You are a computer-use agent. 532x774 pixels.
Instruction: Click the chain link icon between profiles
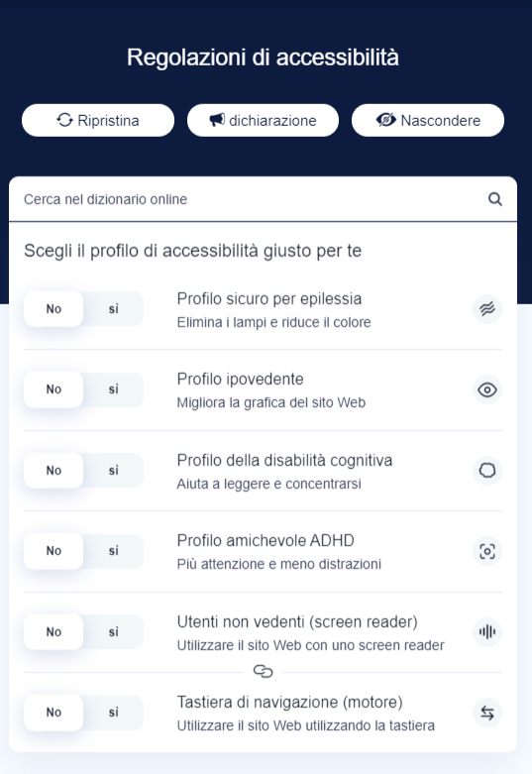[x=264, y=671]
